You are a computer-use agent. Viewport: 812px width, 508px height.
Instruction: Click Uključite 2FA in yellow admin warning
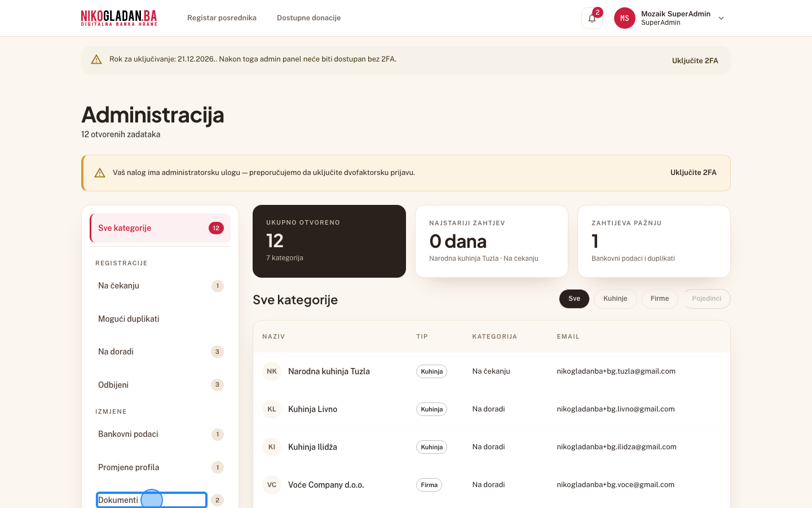point(693,173)
